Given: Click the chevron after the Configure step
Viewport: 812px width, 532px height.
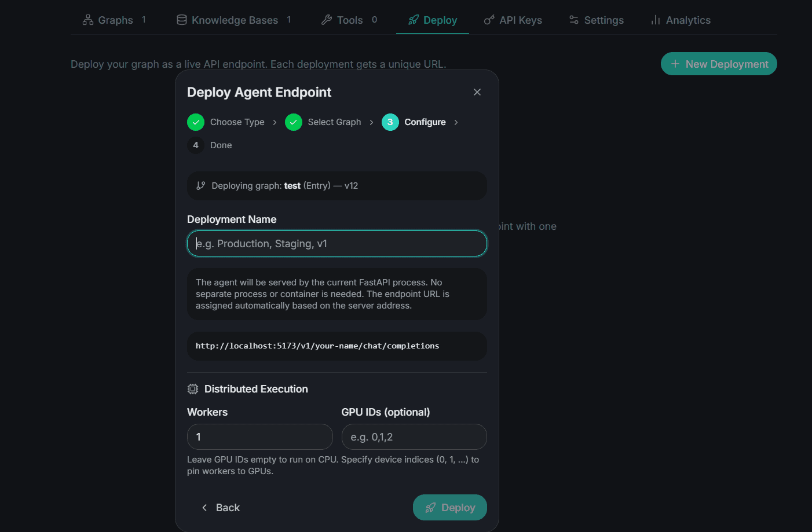Looking at the screenshot, I should 456,122.
